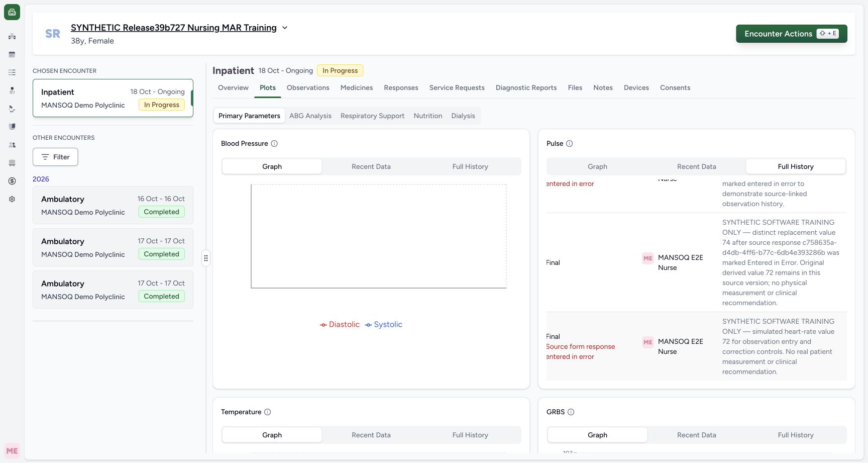Open the users group sidebar icon
The width and height of the screenshot is (868, 463).
tap(12, 145)
